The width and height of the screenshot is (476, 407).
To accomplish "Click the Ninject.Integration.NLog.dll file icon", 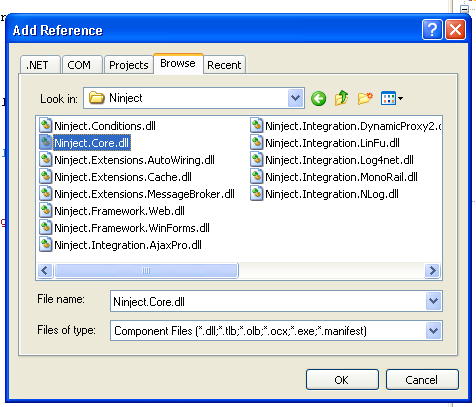I will point(257,194).
